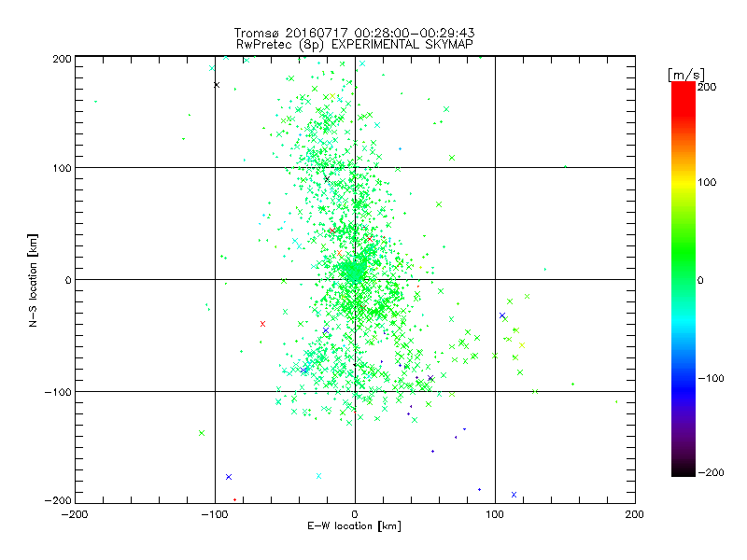Viewport: 747px width, 560px height.
Task: Click the colorbar label '100'
Action: pyautogui.click(x=707, y=182)
